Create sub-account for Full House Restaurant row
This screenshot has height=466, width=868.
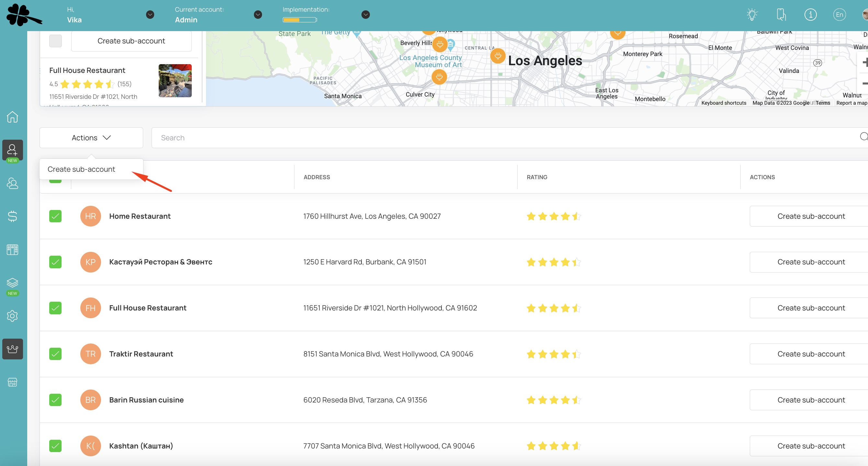[811, 308]
